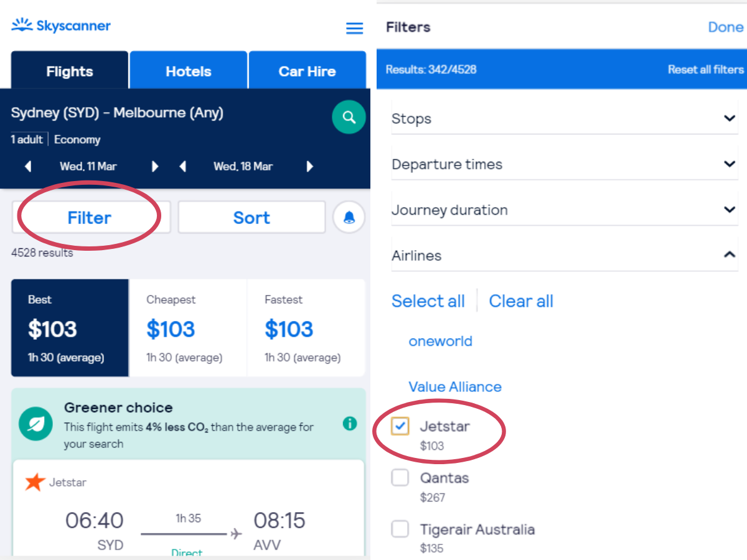Image resolution: width=747 pixels, height=560 pixels.
Task: Select the Cheapest $103 option
Action: tap(188, 328)
